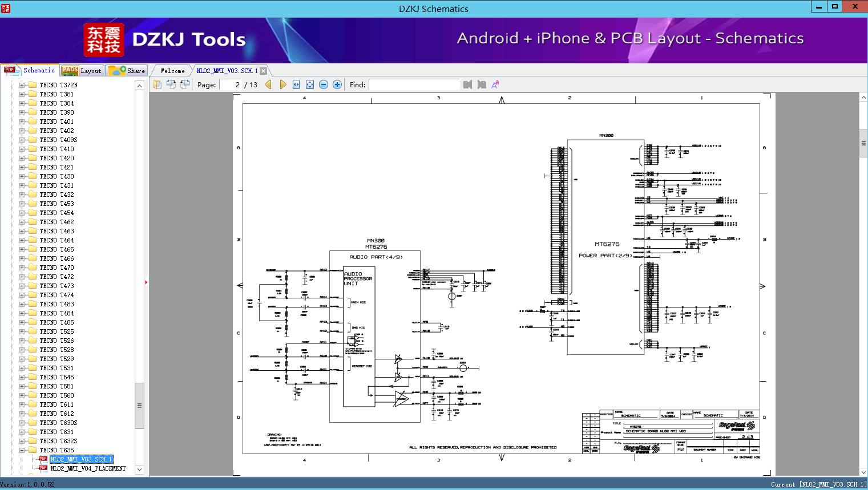This screenshot has height=490, width=868.
Task: Select the TECNO T545 folder
Action: coord(56,377)
